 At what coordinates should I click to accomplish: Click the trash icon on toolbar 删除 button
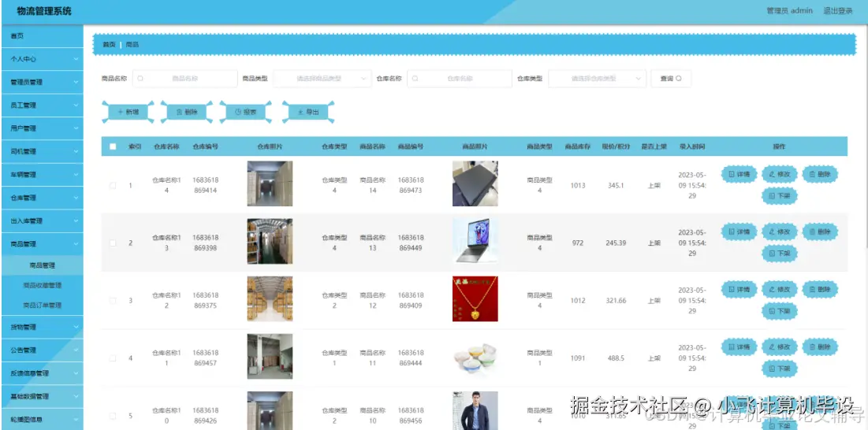coord(179,112)
